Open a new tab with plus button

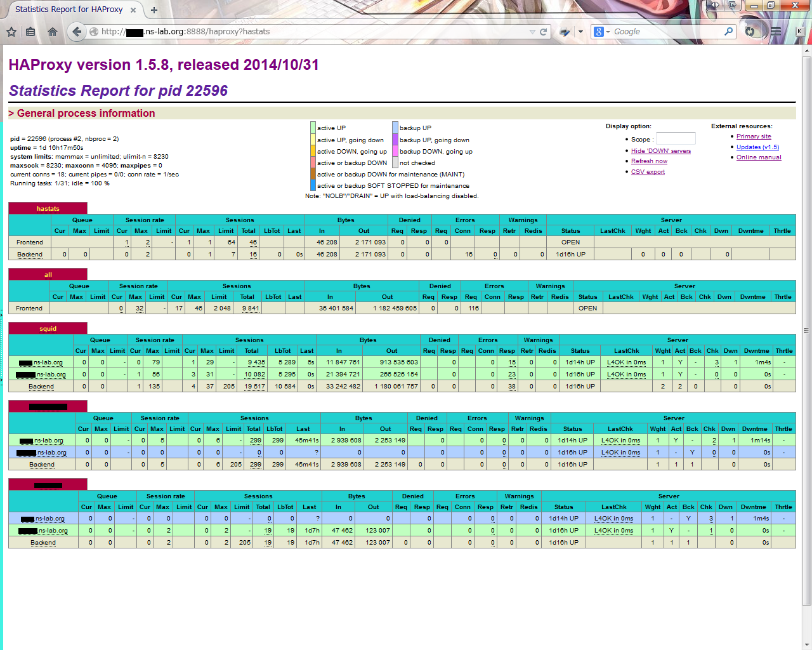tap(154, 10)
